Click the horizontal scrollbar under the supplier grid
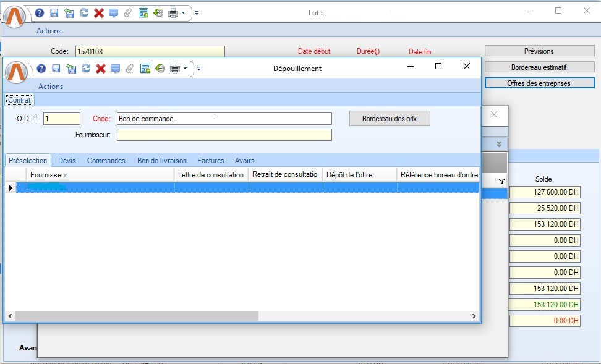Viewport: 601px width, 364px height. click(x=136, y=316)
